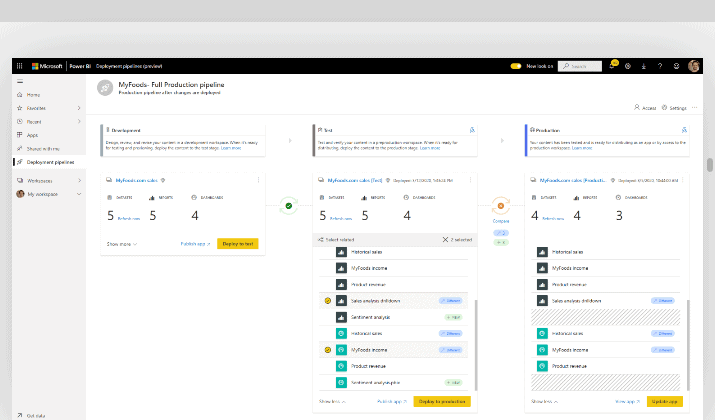Open the user profile avatar
The height and width of the screenshot is (420, 715).
694,66
